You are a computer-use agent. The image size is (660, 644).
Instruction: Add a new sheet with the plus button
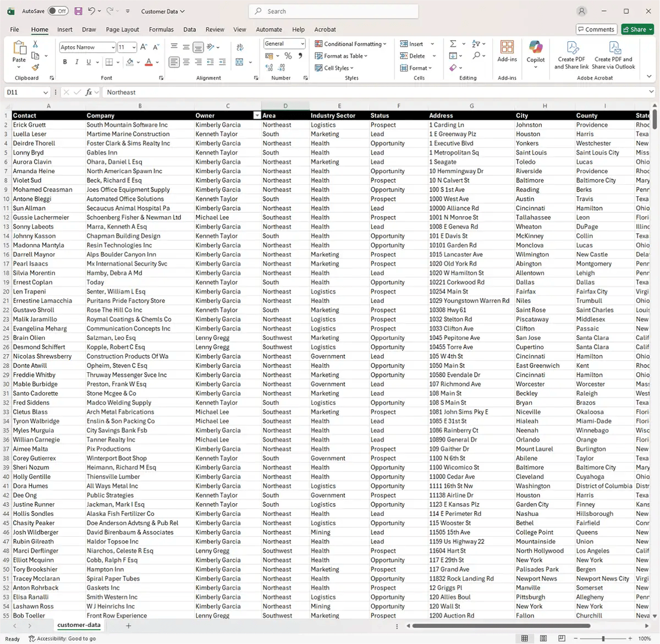129,626
